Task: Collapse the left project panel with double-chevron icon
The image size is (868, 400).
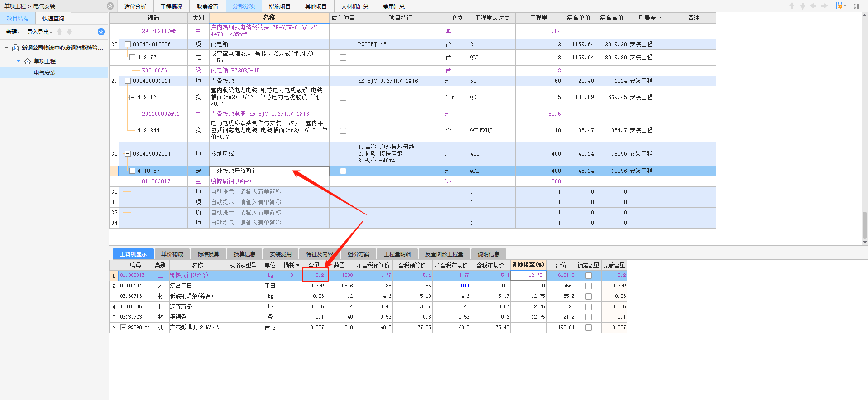Action: click(x=110, y=6)
